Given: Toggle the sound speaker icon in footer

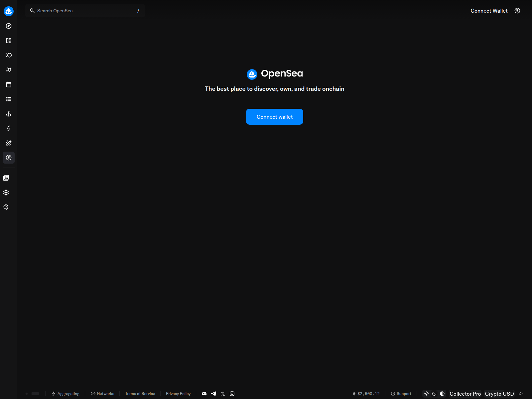Looking at the screenshot, I should tap(521, 394).
